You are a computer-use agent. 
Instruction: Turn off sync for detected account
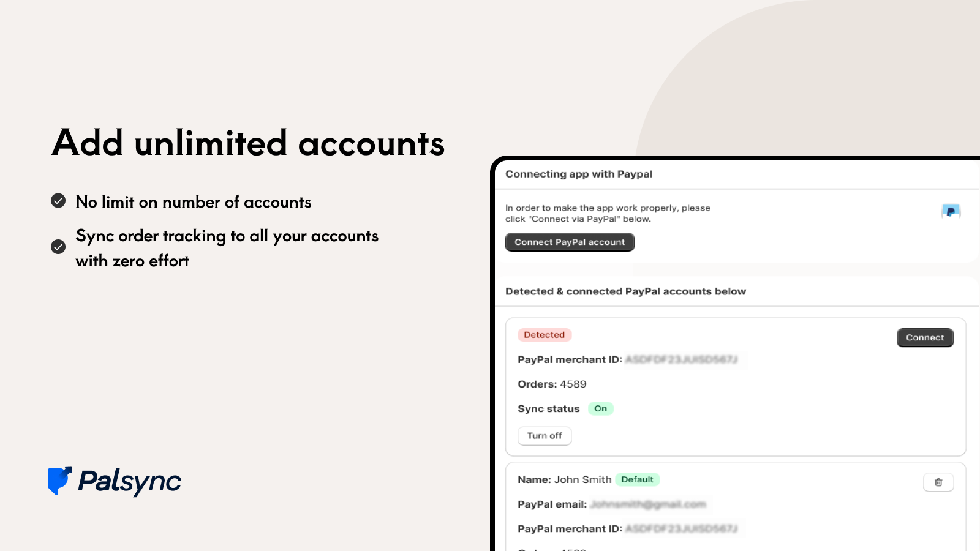point(545,436)
